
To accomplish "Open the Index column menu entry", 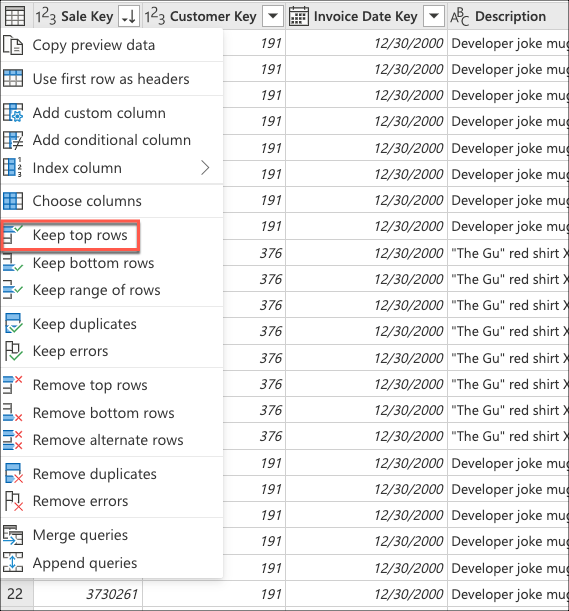I will 112,168.
